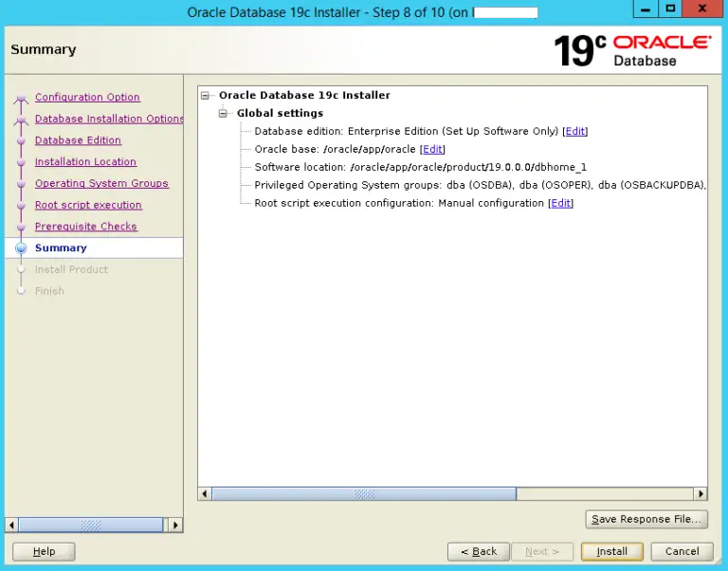Jump to Installation Location step
Image resolution: width=728 pixels, height=571 pixels.
(x=85, y=162)
